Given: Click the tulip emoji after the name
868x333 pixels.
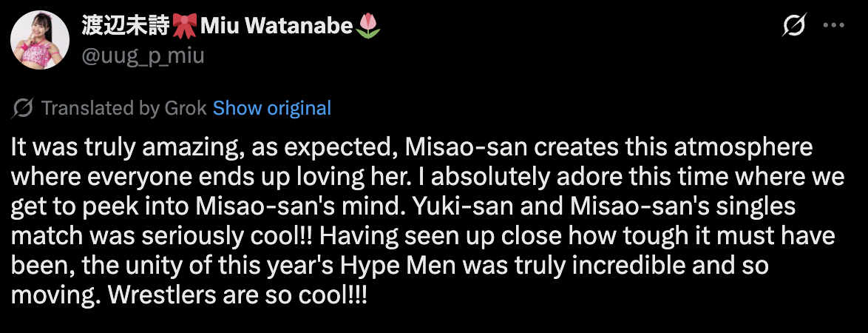Looking at the screenshot, I should (367, 28).
